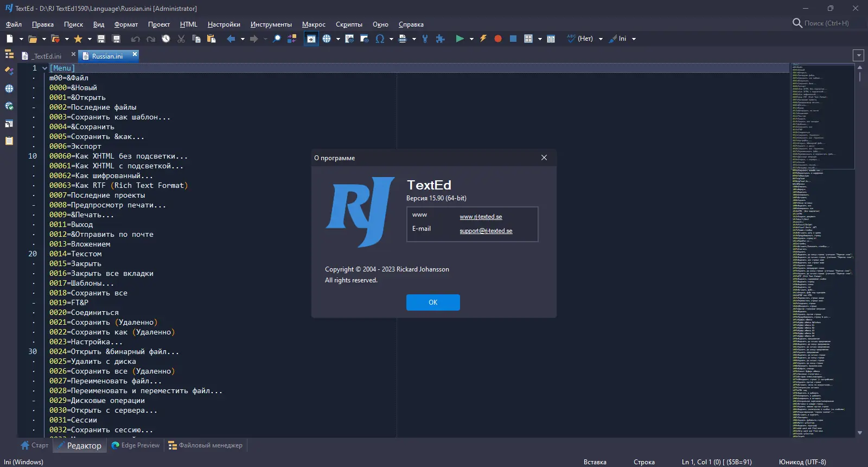Click the document tree icon beside tabs
Screen dimensions: 868x467
[x=9, y=54]
